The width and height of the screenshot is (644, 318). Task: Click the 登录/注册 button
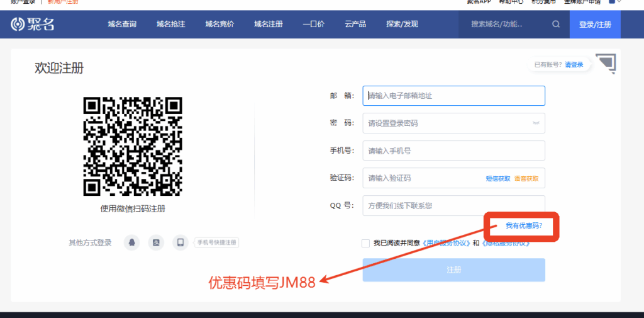pos(595,25)
